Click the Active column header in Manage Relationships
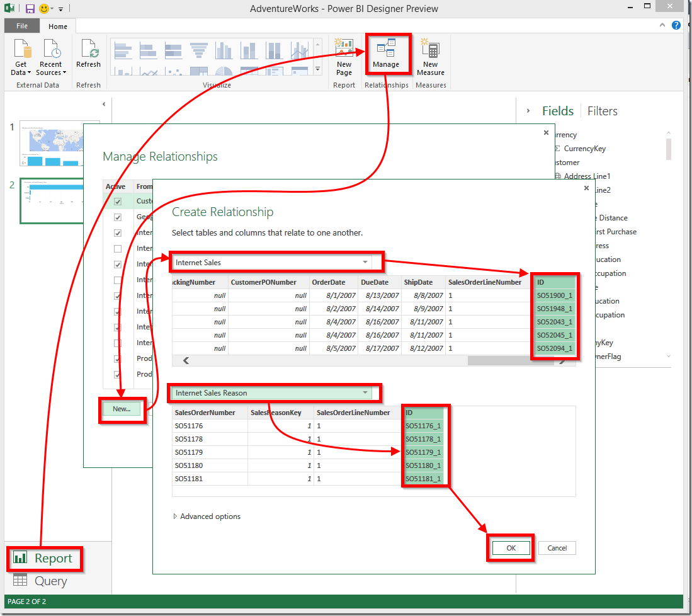 115,186
